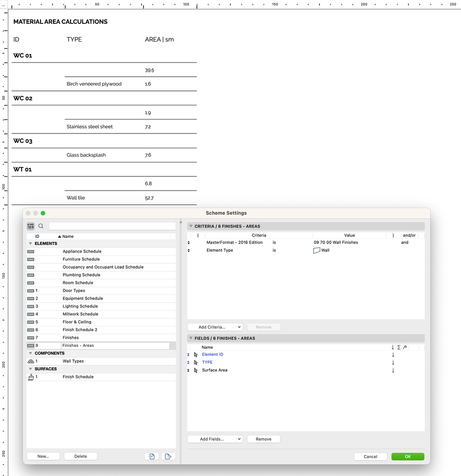Change the 'and' operator on MasterFormat row

pos(405,243)
